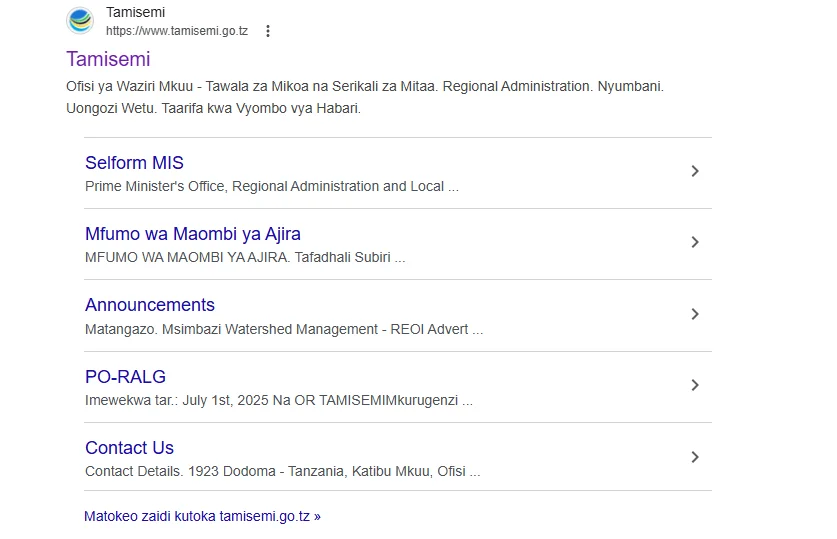Click the arrow beside Mfumo wa Maombi ya Ajira

(695, 243)
